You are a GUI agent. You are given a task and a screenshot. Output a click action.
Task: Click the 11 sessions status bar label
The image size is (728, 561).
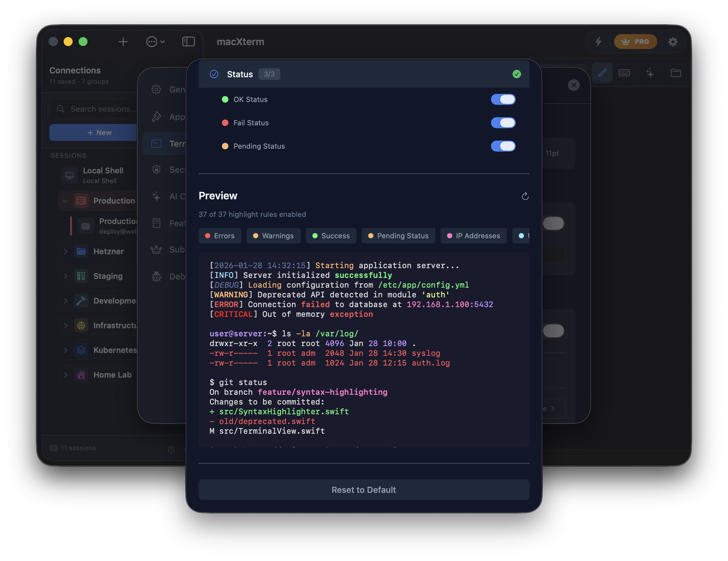coord(73,448)
